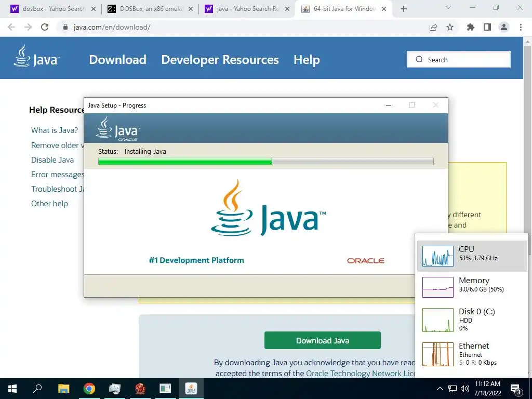The width and height of the screenshot is (532, 399).
Task: Open the Chrome three-dot menu
Action: (521, 27)
